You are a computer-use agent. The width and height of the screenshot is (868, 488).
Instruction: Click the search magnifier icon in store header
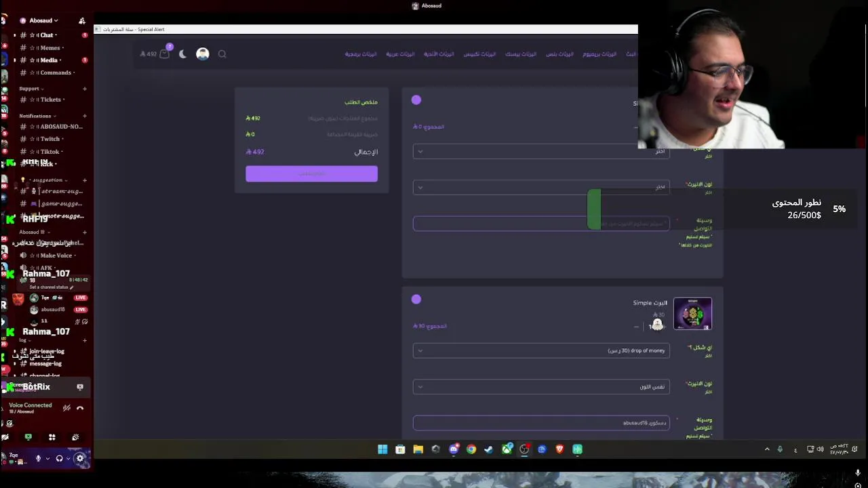(222, 54)
